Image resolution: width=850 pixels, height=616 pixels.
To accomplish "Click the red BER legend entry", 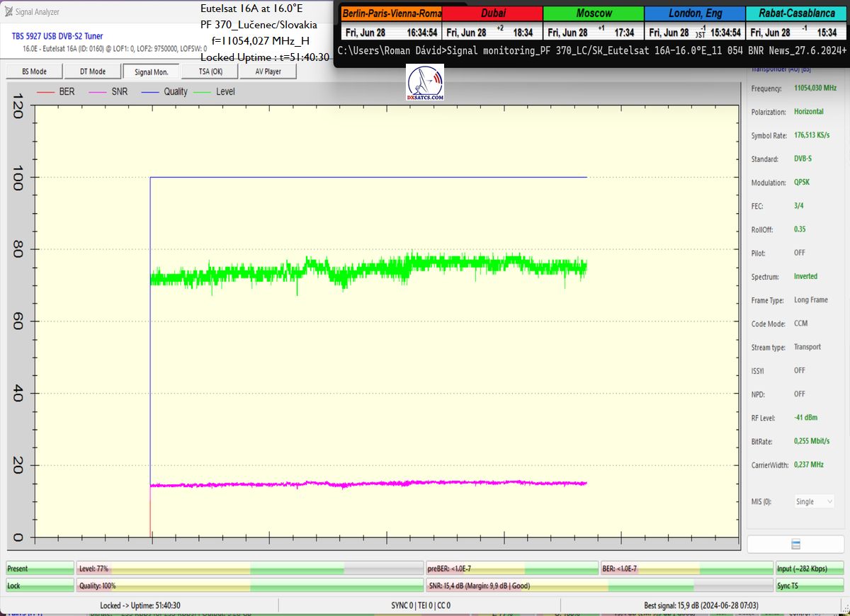I will pyautogui.click(x=55, y=91).
